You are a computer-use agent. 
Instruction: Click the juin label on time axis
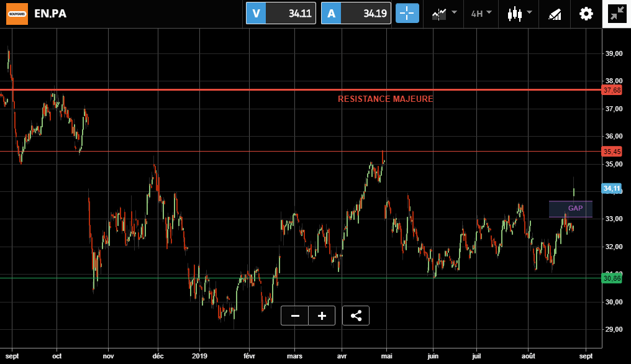433,356
